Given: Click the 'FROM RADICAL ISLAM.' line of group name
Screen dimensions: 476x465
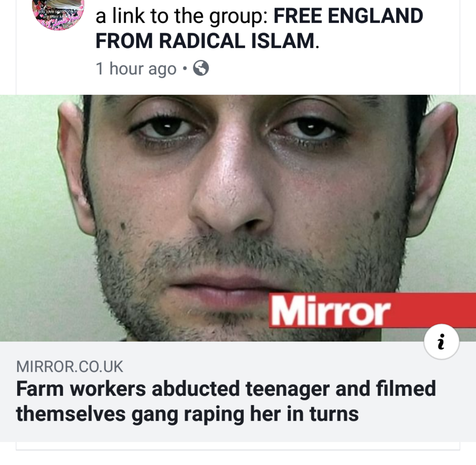Looking at the screenshot, I should 208,40.
